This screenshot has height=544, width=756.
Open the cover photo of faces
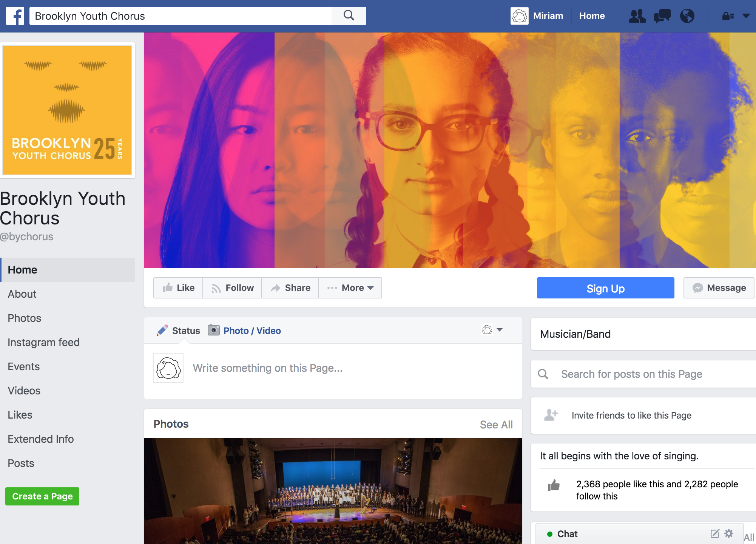(x=450, y=150)
